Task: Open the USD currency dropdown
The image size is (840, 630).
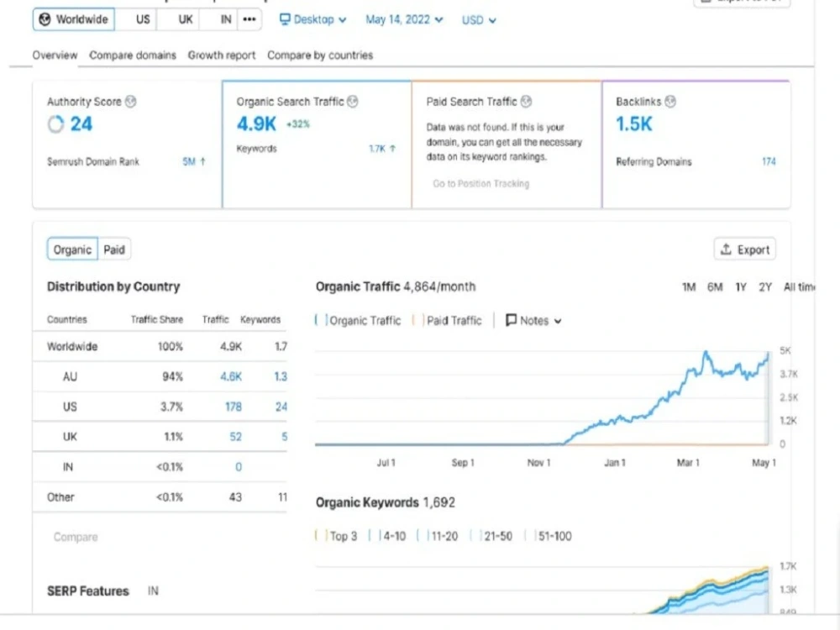Action: coord(479,20)
